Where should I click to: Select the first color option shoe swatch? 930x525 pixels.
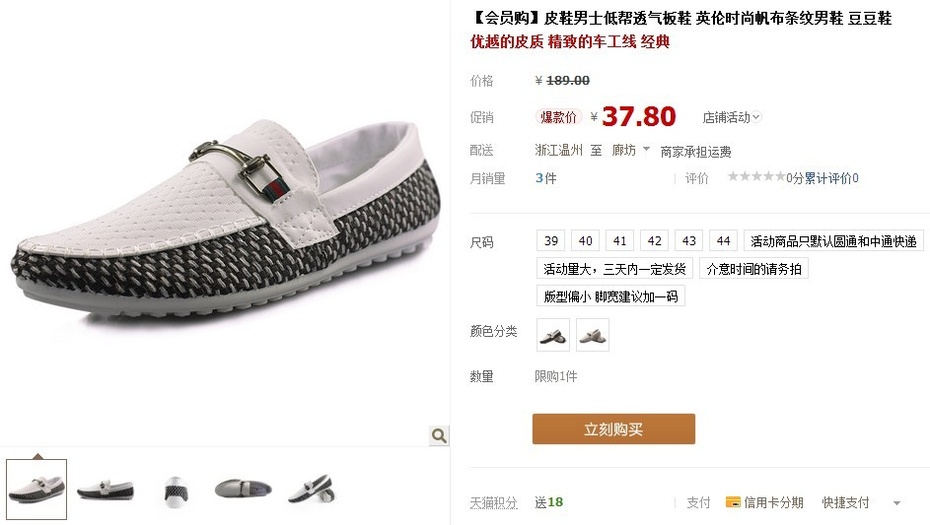(x=553, y=335)
